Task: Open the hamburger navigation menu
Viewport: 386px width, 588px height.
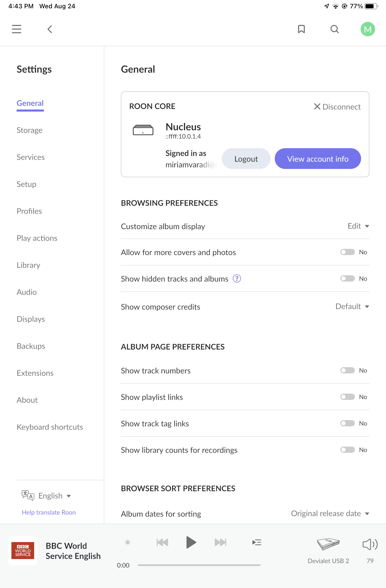Action: [17, 29]
